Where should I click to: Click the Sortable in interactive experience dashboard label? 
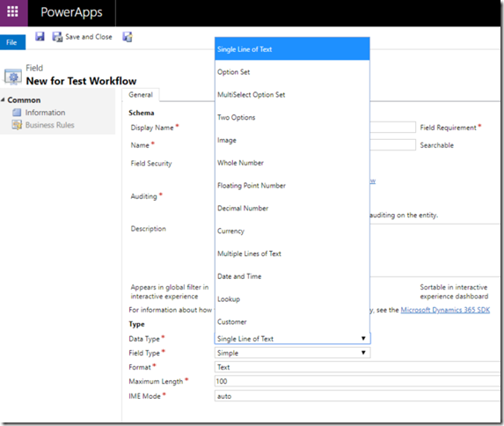(454, 292)
